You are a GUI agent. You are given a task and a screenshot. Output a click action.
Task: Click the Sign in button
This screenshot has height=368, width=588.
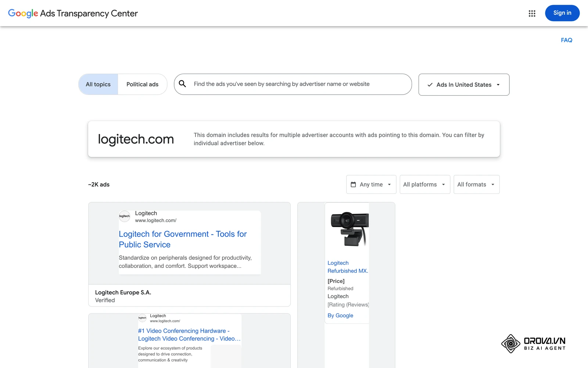562,13
